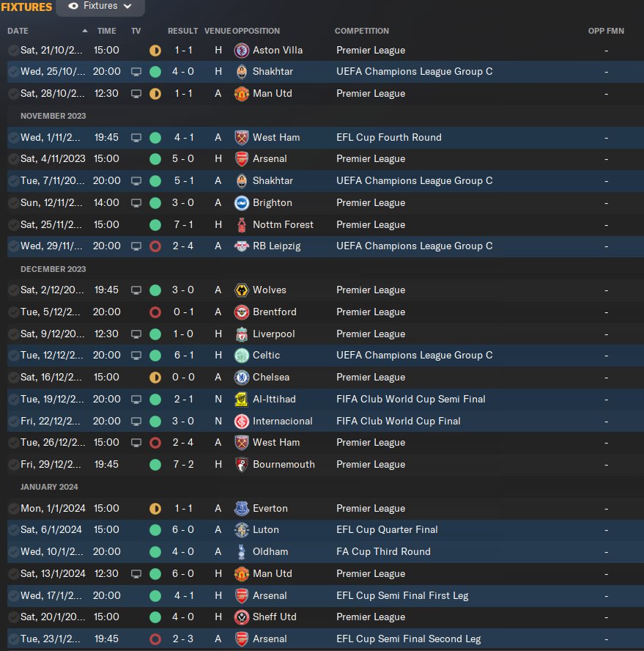Screen dimensions: 644x651
Task: Click the Celtic club badge
Action: point(242,356)
